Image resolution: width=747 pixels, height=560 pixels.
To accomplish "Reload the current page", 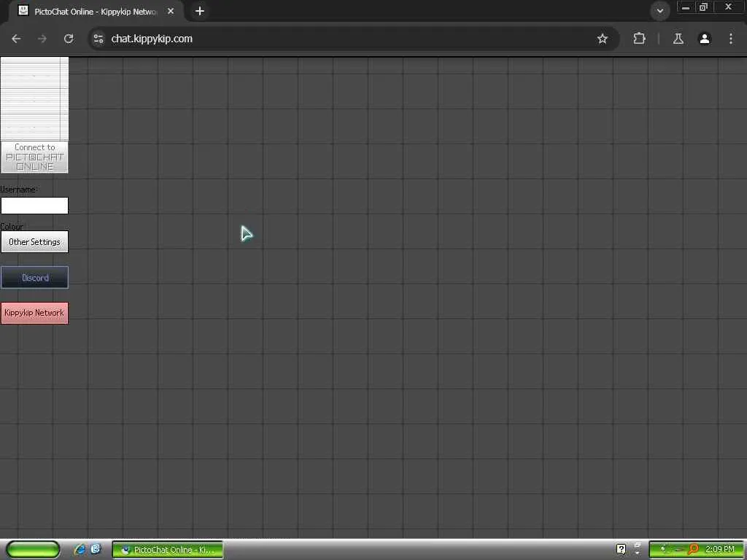I will 69,39.
